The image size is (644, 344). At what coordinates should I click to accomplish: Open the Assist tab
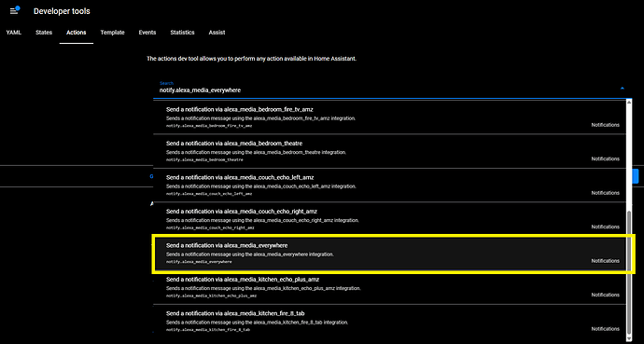tap(217, 33)
